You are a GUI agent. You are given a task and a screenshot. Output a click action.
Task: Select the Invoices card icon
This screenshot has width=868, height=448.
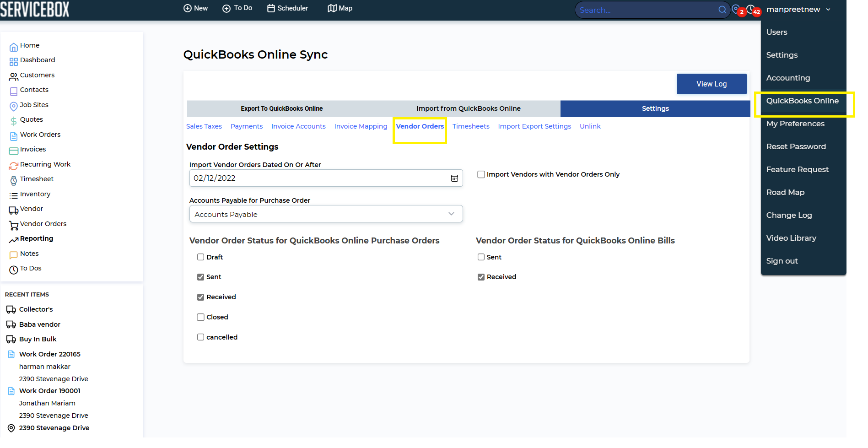[14, 151]
